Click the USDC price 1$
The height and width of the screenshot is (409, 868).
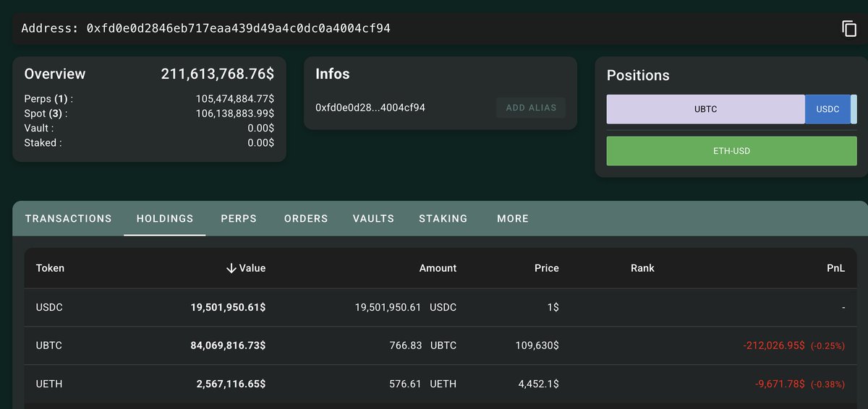pos(553,307)
